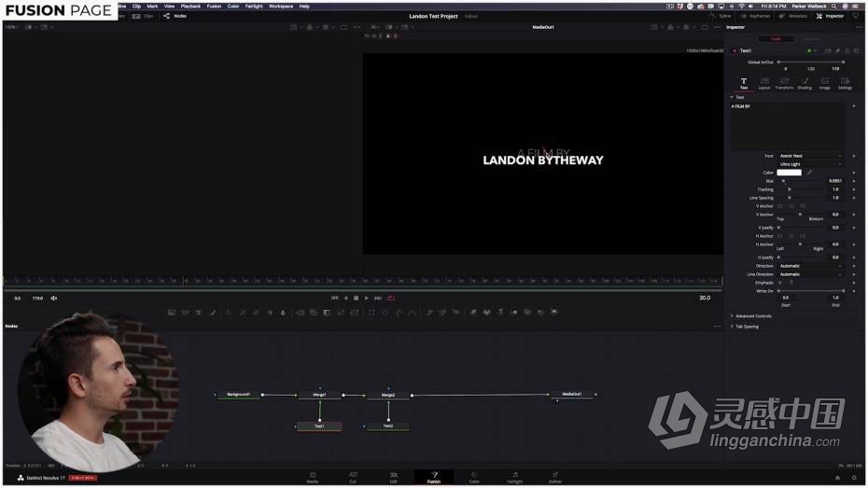Open the Workspace menu
This screenshot has height=488, width=868.
pyautogui.click(x=281, y=7)
